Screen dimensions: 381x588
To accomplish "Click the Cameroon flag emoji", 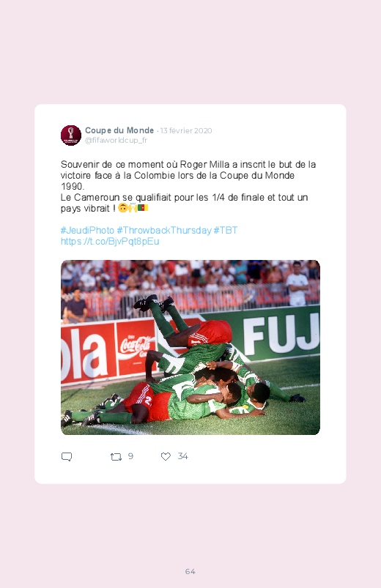I will [143, 208].
